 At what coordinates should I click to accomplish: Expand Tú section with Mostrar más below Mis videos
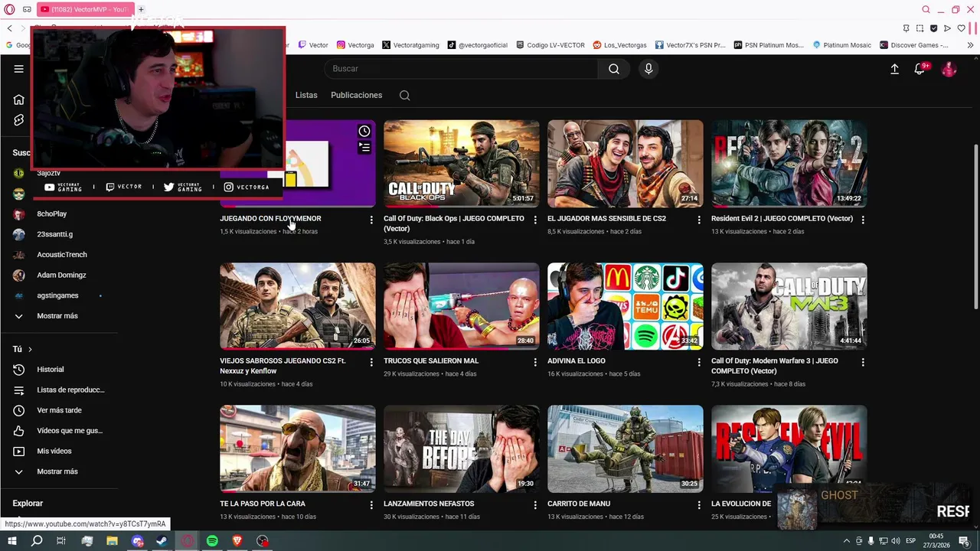point(59,471)
